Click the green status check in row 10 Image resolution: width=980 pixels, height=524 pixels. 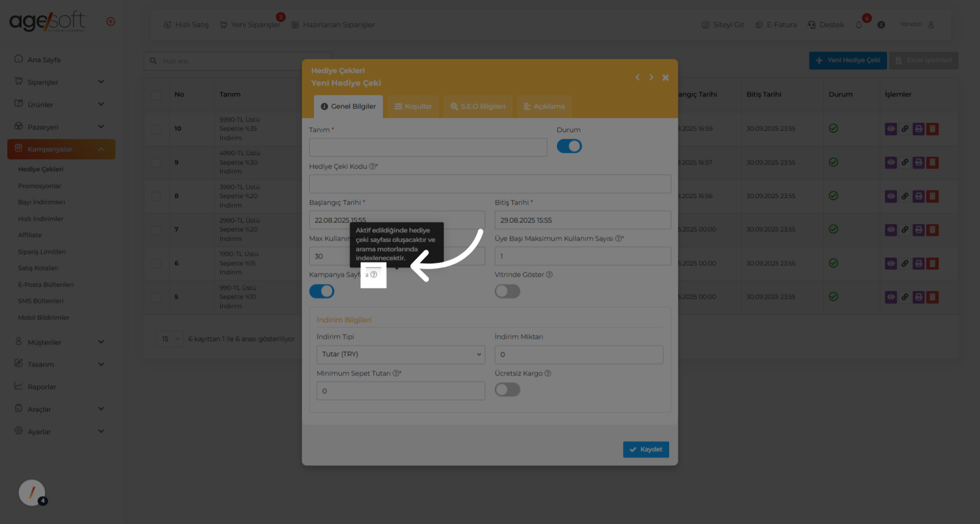[834, 129]
